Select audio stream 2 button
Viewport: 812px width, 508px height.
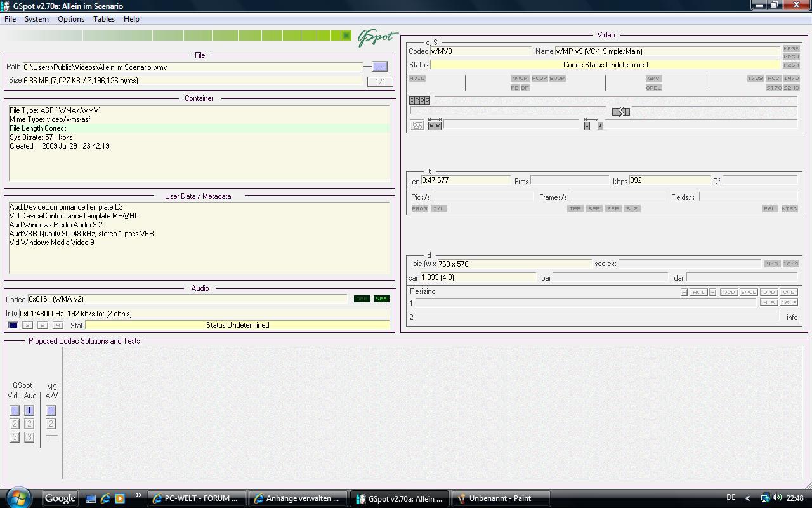click(27, 325)
